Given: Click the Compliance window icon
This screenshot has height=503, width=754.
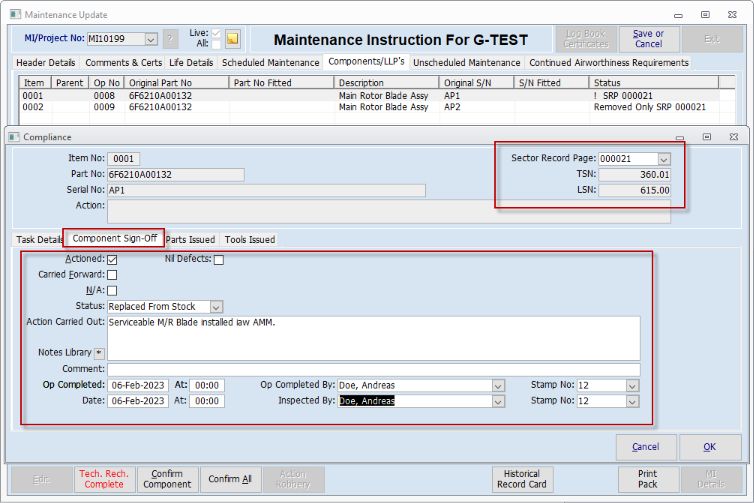Looking at the screenshot, I should 14,137.
